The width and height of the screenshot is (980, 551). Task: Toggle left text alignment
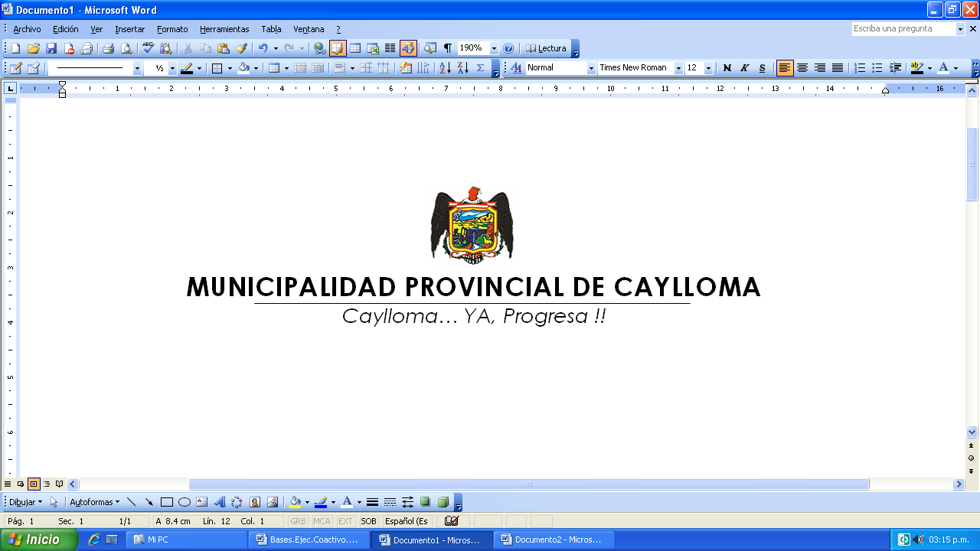(785, 68)
